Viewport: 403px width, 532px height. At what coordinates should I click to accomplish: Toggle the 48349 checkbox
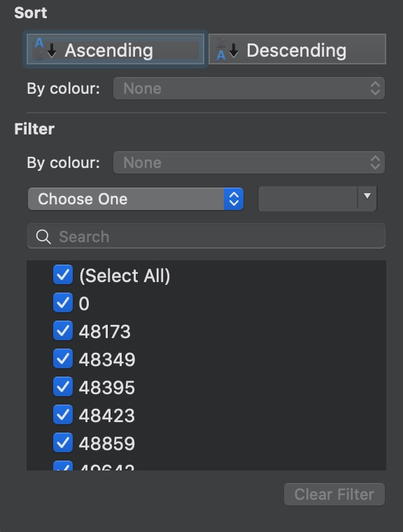pos(63,358)
